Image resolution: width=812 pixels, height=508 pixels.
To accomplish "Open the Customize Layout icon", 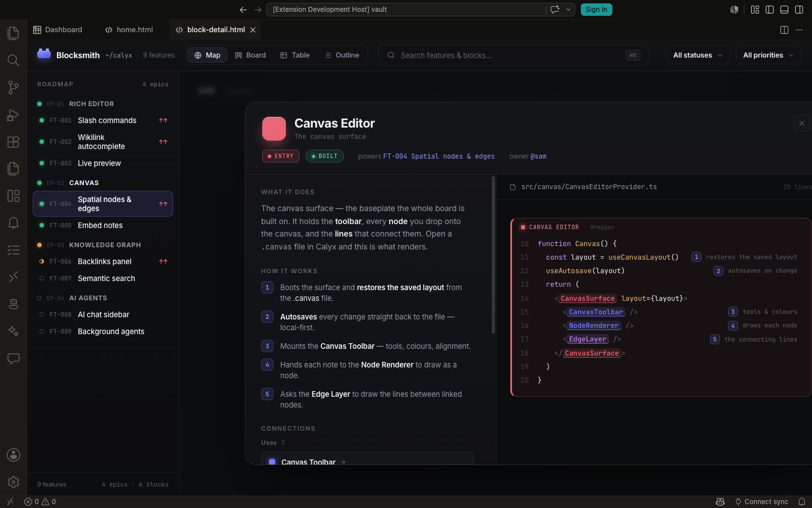I will (755, 10).
